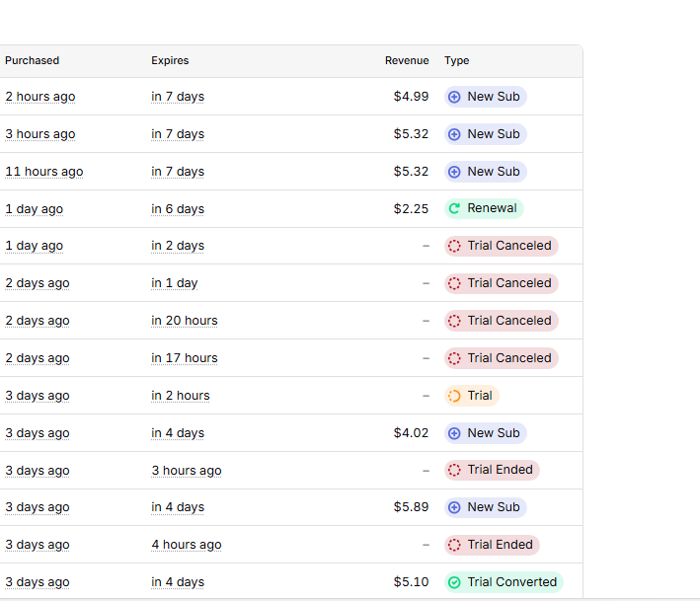Sort by the Expires column header
Viewport: 700px width, 601px height.
170,60
